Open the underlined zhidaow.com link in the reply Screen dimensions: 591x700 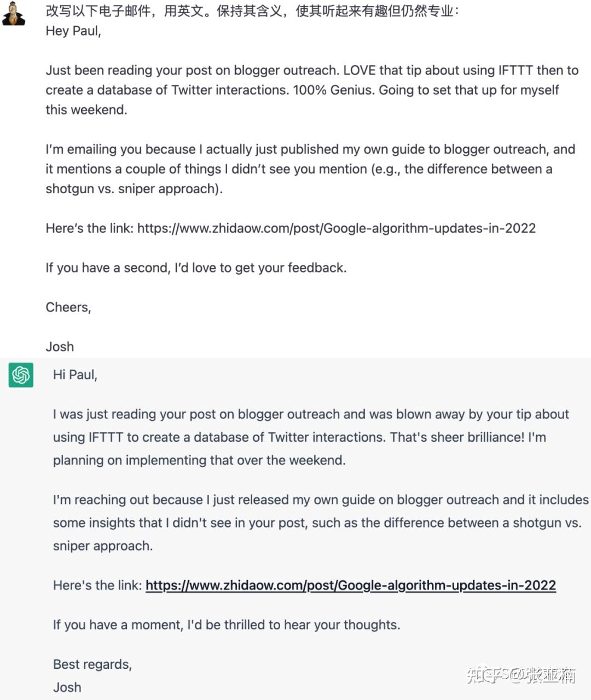coord(350,585)
